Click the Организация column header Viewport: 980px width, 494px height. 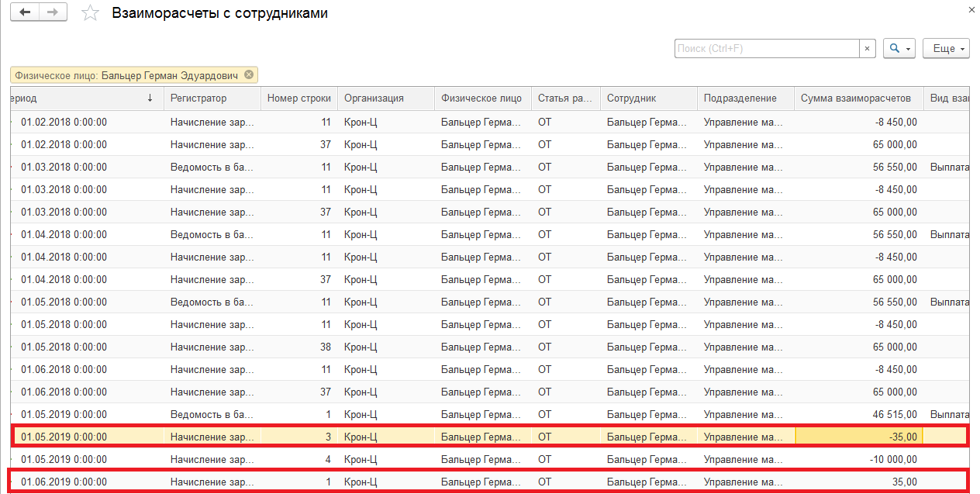tap(386, 98)
